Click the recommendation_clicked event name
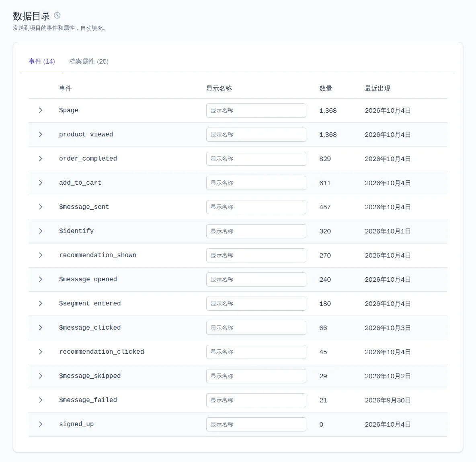This screenshot has width=476, height=462. tap(101, 352)
